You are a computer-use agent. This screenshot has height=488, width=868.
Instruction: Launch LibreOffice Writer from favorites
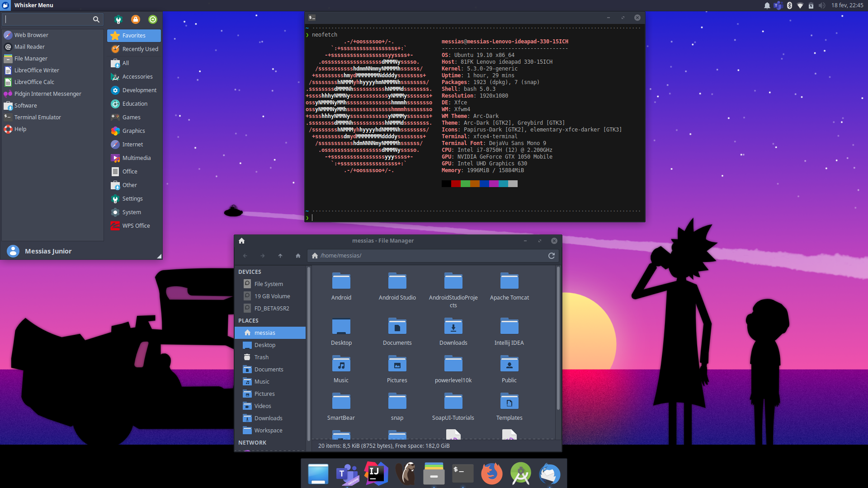[52, 70]
